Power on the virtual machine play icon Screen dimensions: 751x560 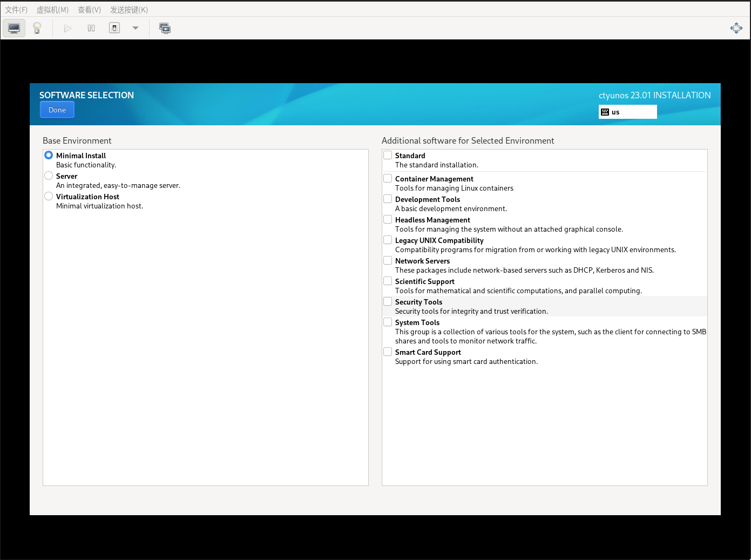[x=67, y=28]
